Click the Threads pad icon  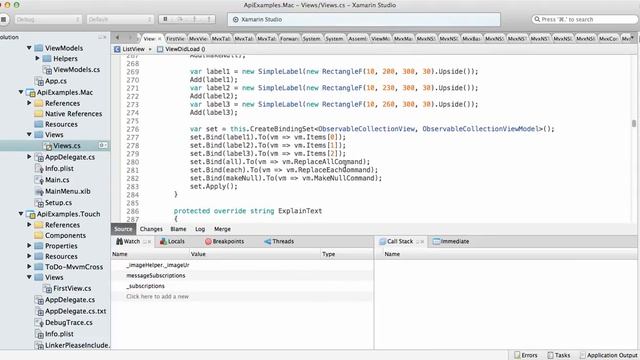(x=267, y=241)
